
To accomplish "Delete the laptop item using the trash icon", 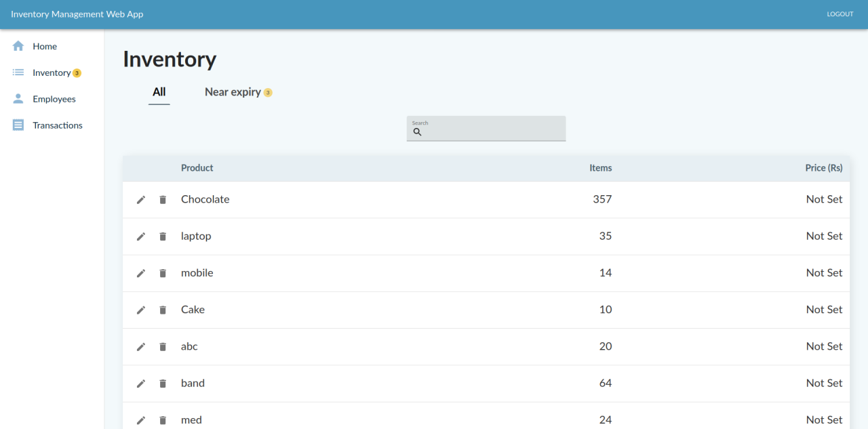I will (162, 236).
